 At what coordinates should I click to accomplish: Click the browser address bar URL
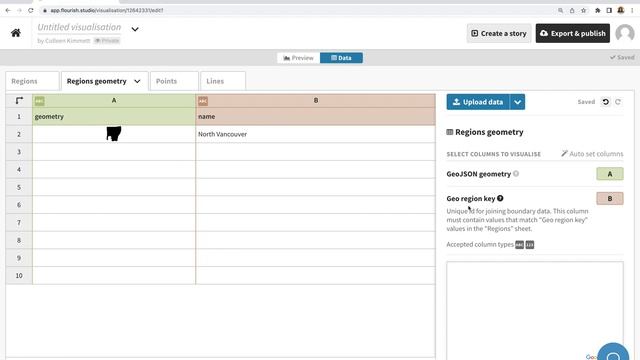coord(107,10)
